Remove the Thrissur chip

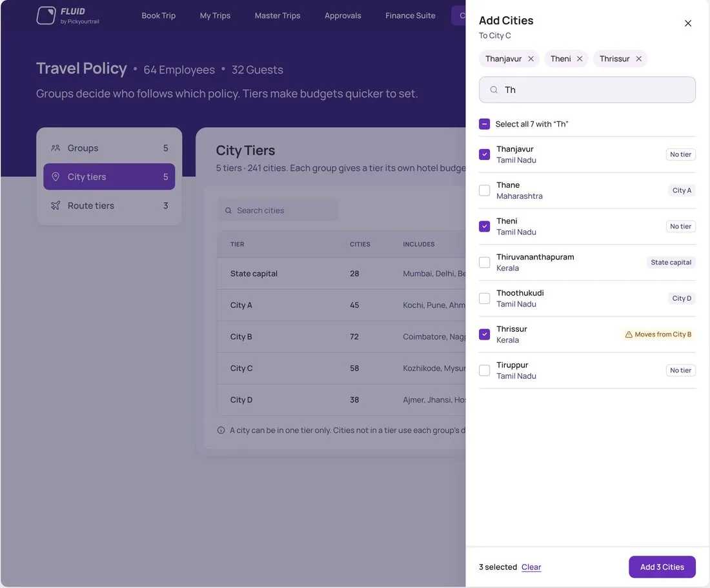[x=638, y=59]
